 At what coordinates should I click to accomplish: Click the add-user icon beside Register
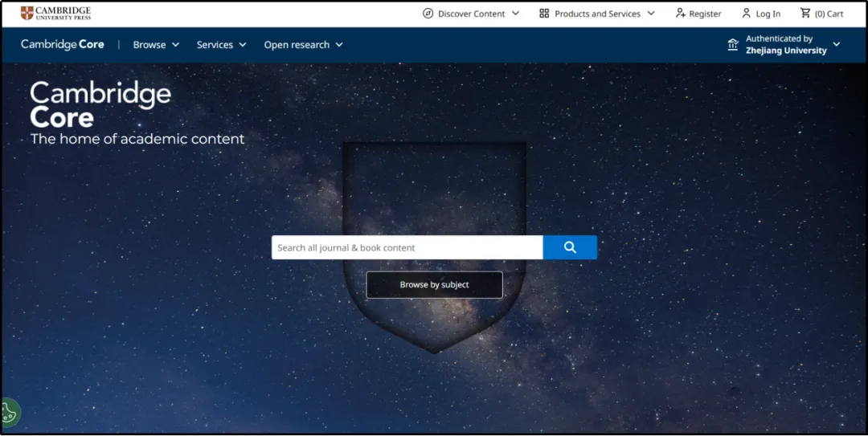(x=681, y=14)
